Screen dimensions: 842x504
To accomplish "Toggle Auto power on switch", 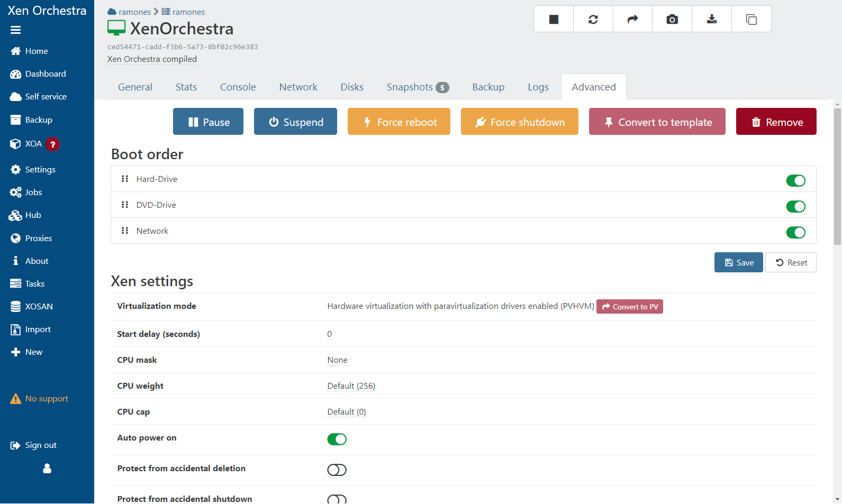I will click(337, 439).
